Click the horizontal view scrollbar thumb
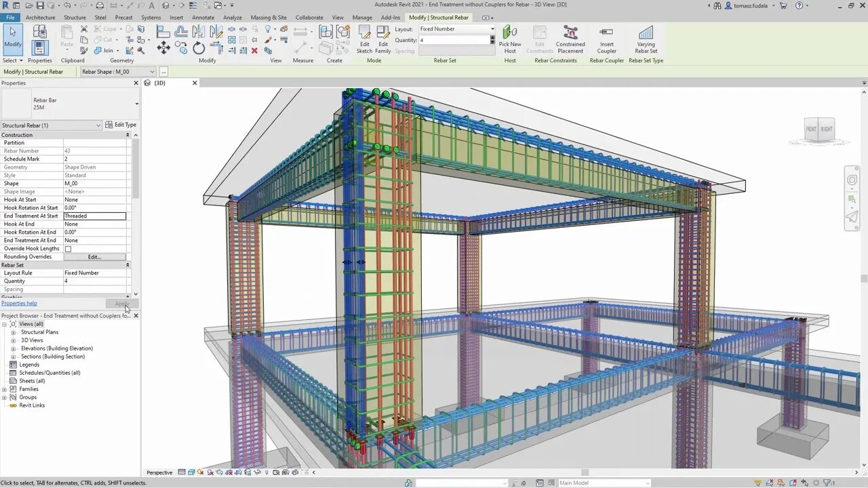The image size is (868, 488). click(585, 472)
